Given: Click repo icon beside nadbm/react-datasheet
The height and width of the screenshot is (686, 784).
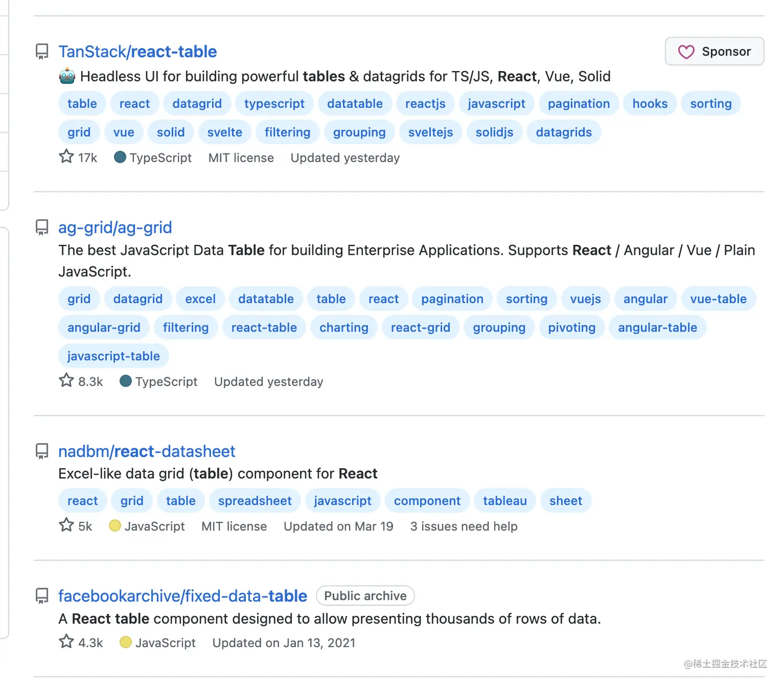Looking at the screenshot, I should pos(42,451).
